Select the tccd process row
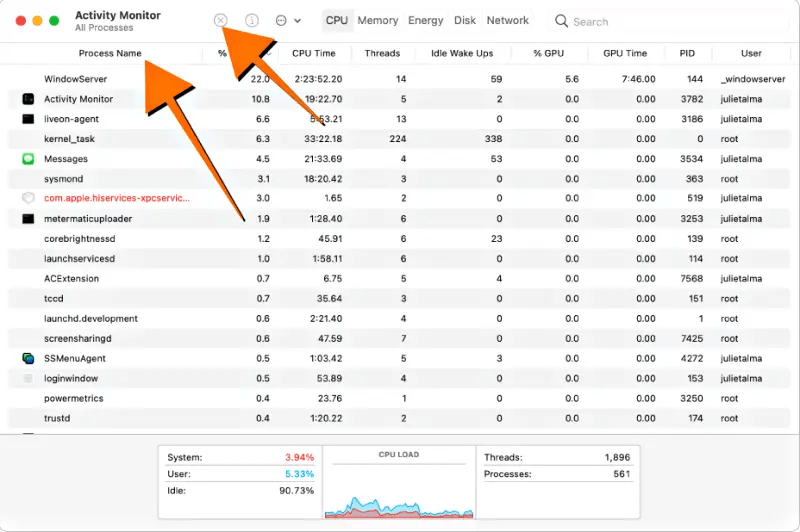Image resolution: width=800 pixels, height=532 pixels. pos(400,298)
